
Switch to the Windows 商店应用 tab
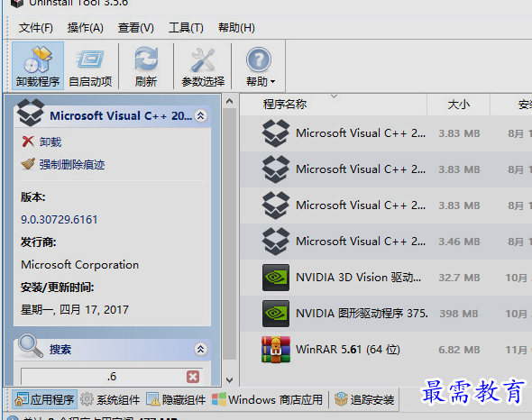[268, 399]
